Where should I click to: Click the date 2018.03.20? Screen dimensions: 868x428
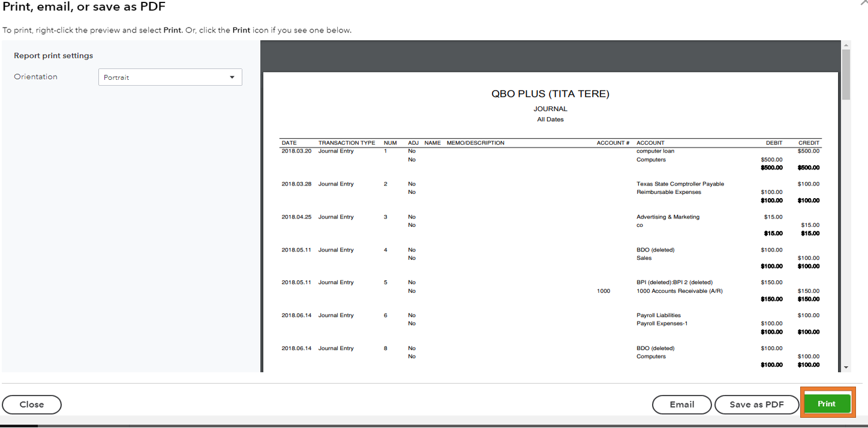click(x=296, y=151)
